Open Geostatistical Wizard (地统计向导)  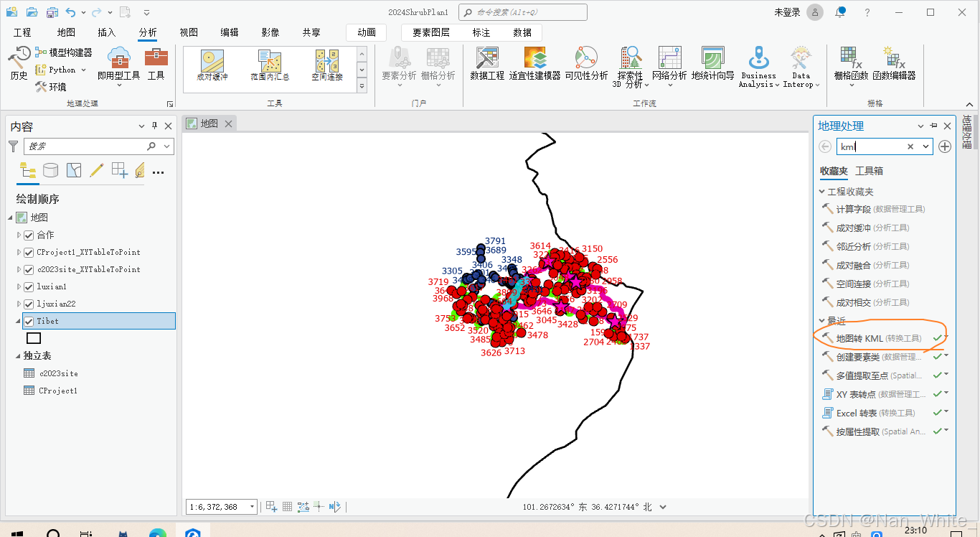(712, 63)
